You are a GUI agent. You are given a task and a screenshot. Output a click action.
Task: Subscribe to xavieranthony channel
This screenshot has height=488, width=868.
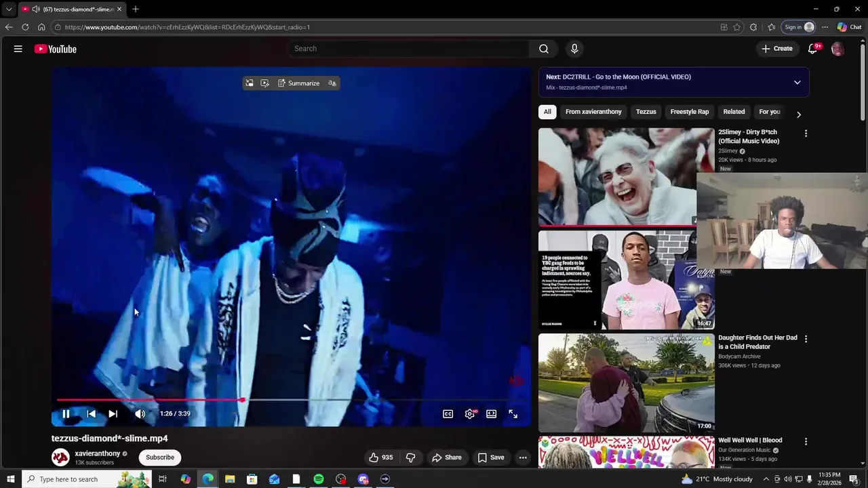[x=160, y=457]
